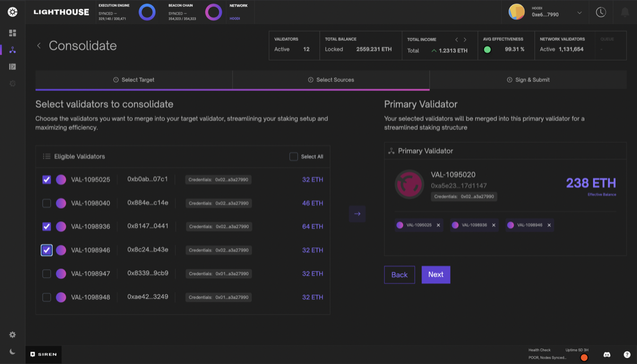Open the help question mark icon
Viewport: 637px width, 364px height.
click(x=627, y=354)
